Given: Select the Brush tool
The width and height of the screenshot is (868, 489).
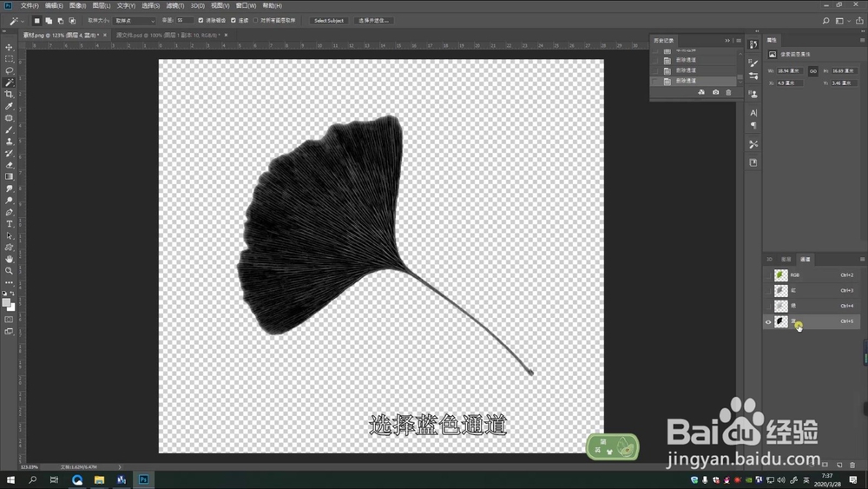Looking at the screenshot, I should [9, 129].
